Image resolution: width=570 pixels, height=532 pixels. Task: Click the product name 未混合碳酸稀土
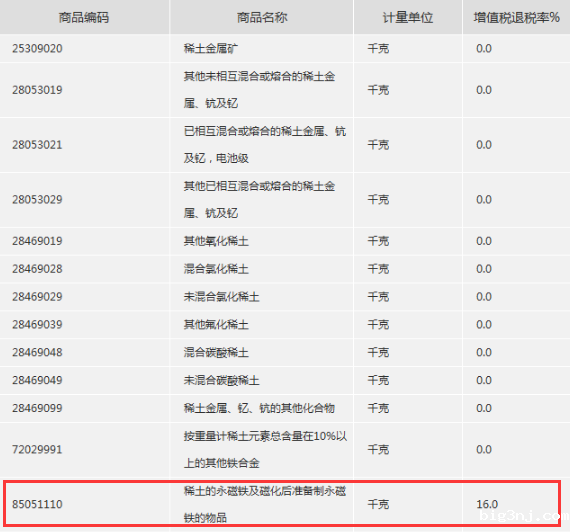221,380
